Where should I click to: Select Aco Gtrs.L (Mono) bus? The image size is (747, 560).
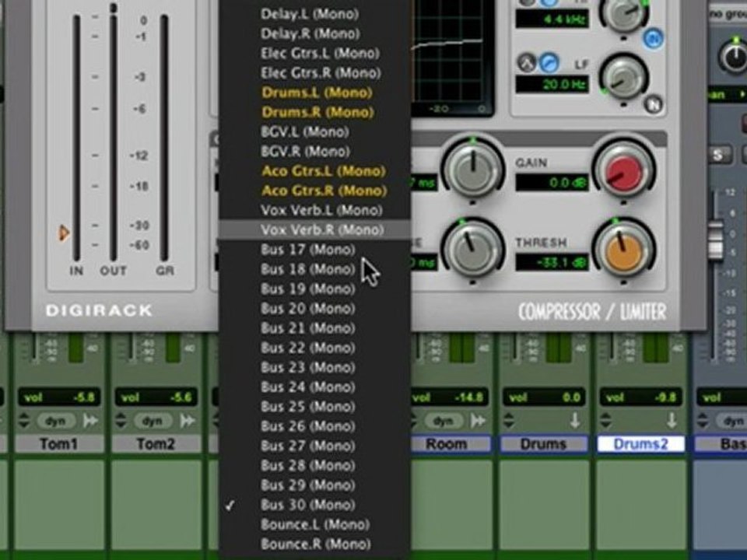[314, 171]
